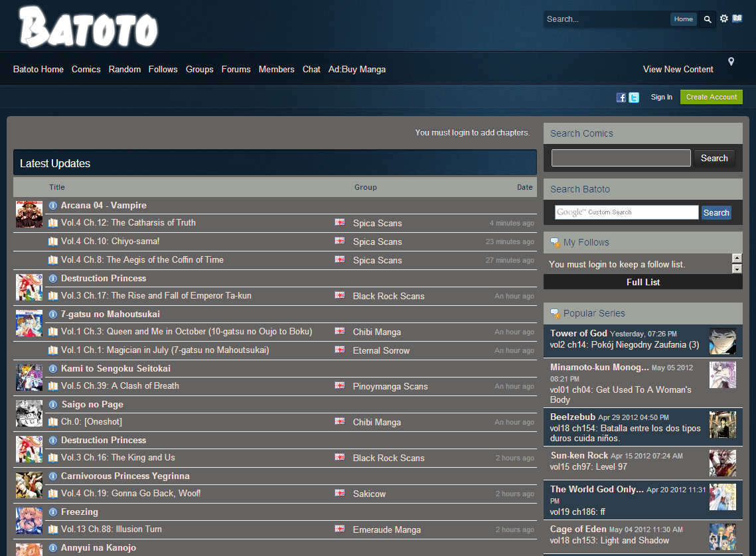This screenshot has height=556, width=756.
Task: Click Search button in Search Comics panel
Action: tap(714, 158)
